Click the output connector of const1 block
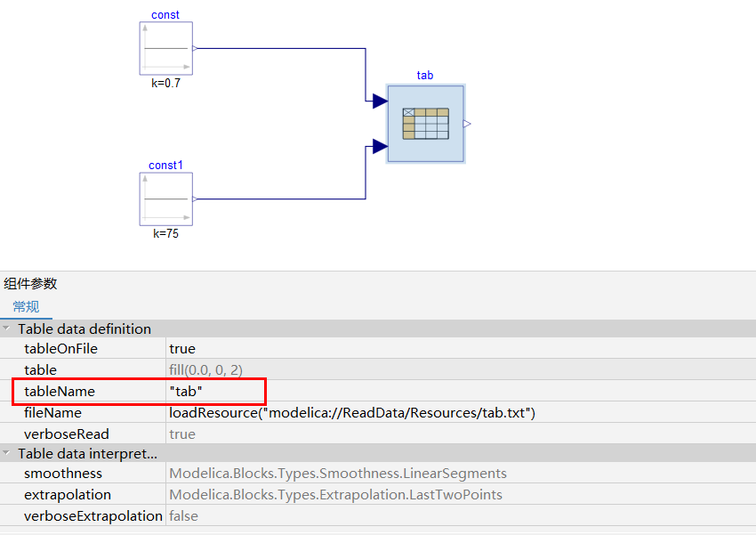 [195, 199]
